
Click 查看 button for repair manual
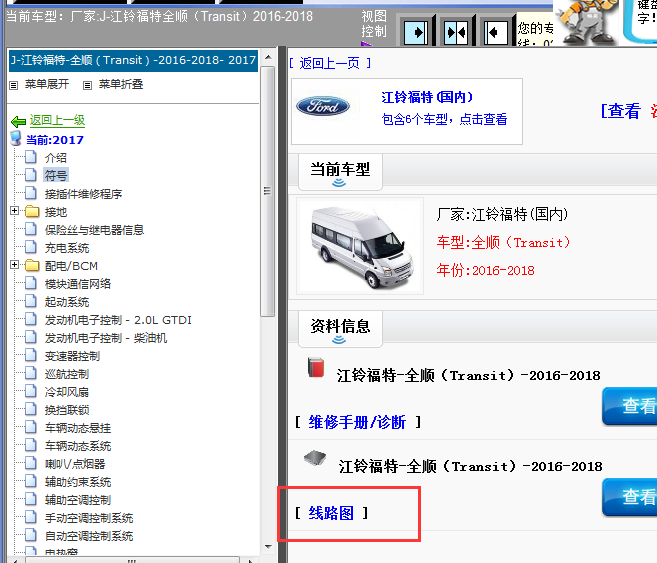coord(629,405)
